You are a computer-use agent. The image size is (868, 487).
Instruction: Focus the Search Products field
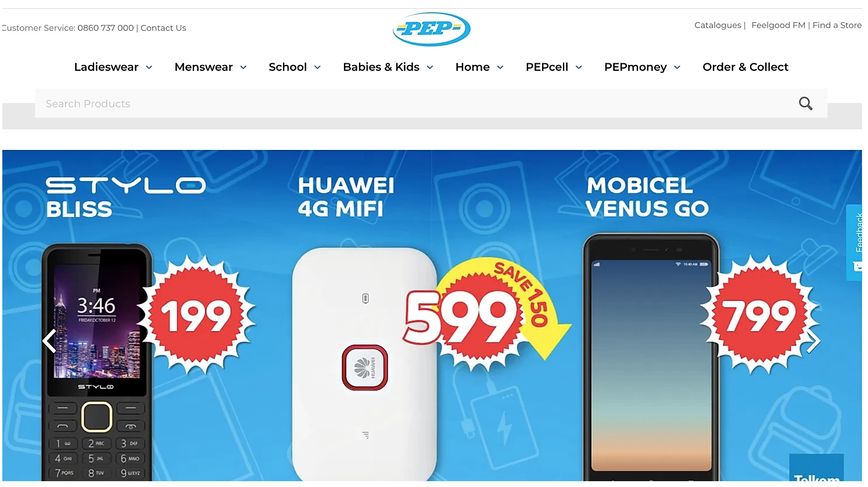(x=415, y=103)
